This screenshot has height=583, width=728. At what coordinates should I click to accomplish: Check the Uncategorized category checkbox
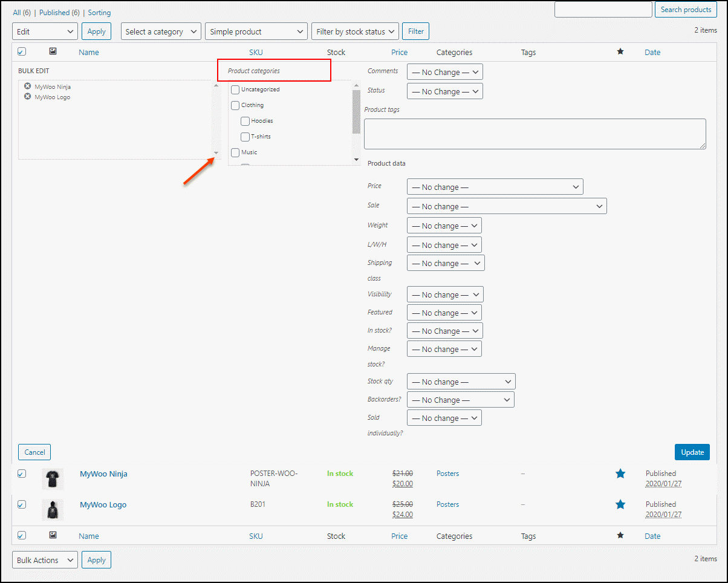(235, 90)
